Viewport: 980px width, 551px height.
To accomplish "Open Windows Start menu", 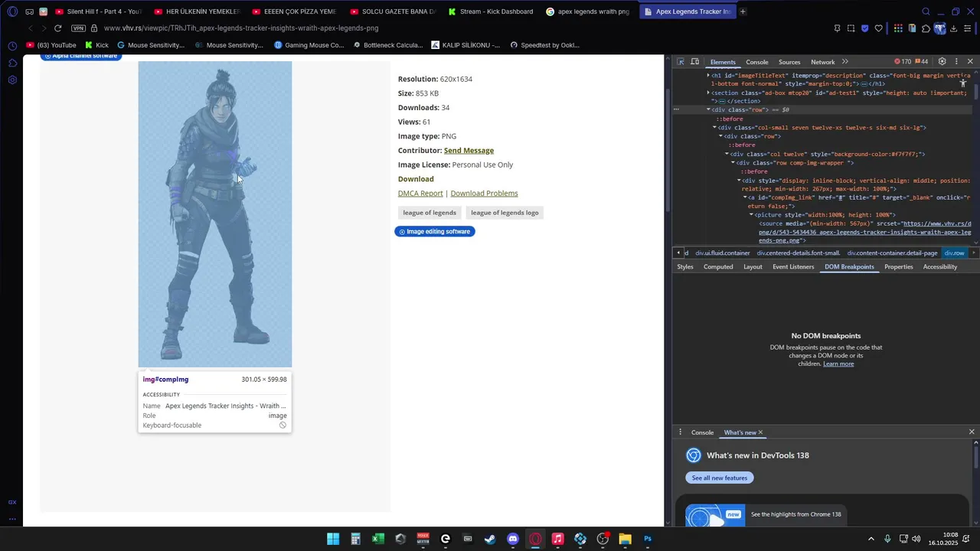I will (x=333, y=539).
